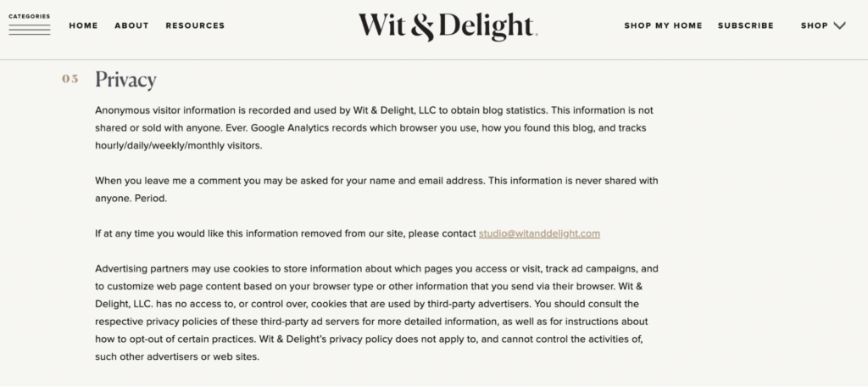Click the Subscribe link
The width and height of the screenshot is (868, 387).
[745, 25]
